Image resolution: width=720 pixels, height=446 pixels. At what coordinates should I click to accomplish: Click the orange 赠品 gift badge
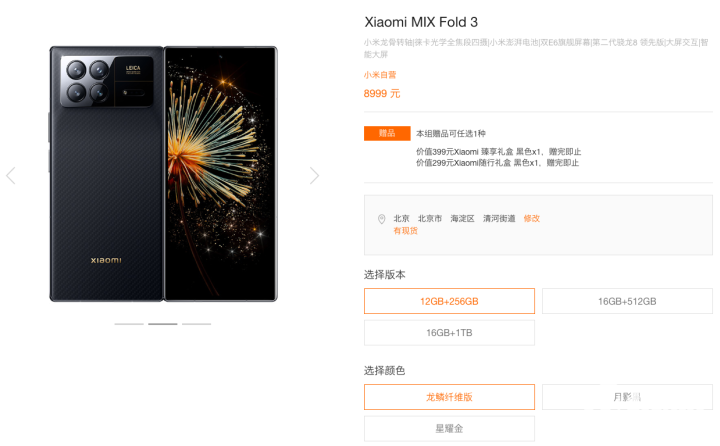point(387,133)
